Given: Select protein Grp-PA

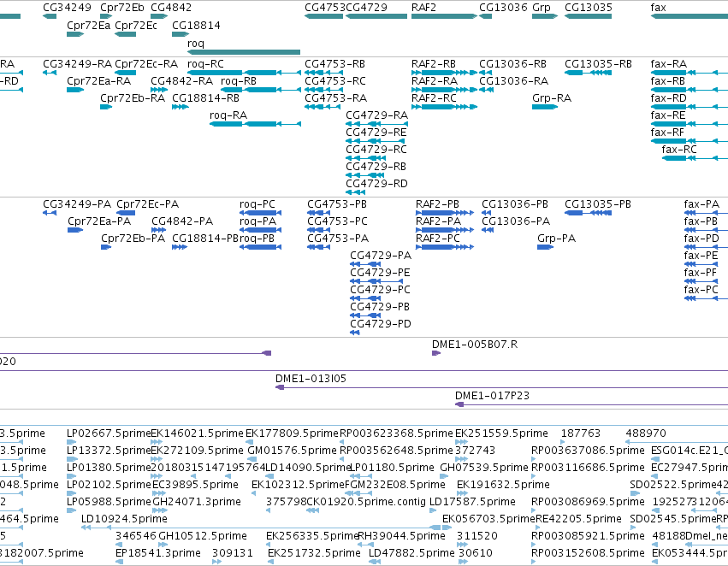Looking at the screenshot, I should coord(545,247).
